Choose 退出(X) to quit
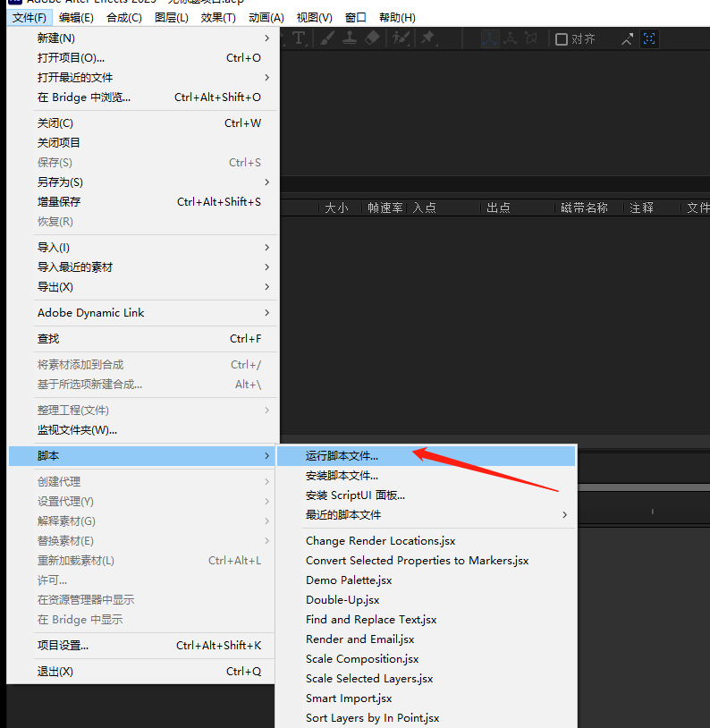The height and width of the screenshot is (728, 710). (x=141, y=672)
